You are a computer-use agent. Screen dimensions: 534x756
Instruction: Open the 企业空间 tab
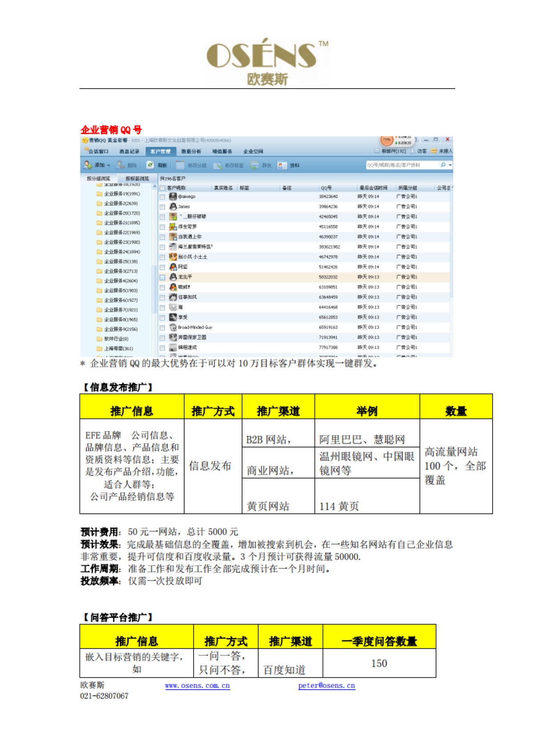click(x=253, y=151)
